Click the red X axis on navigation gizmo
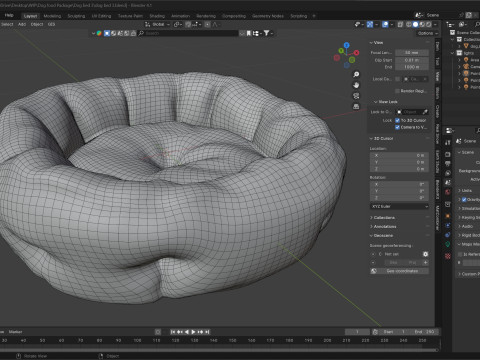The image size is (480, 360). pyautogui.click(x=356, y=53)
